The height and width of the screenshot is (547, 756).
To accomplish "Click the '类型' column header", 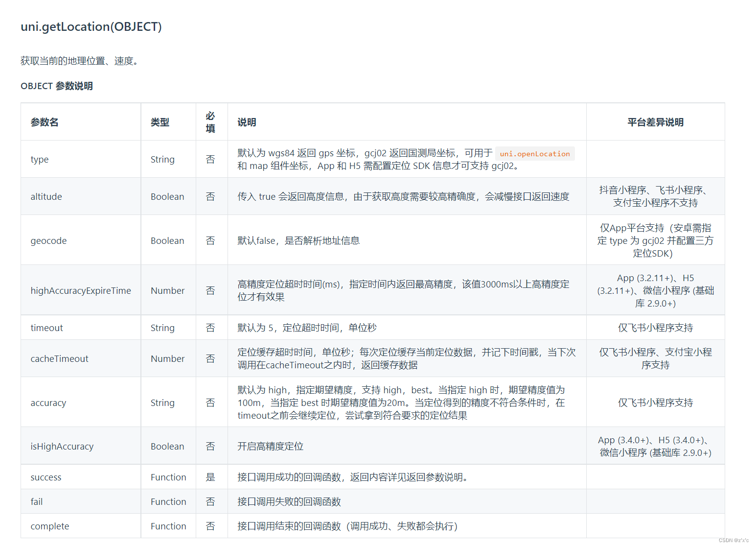I will [160, 122].
